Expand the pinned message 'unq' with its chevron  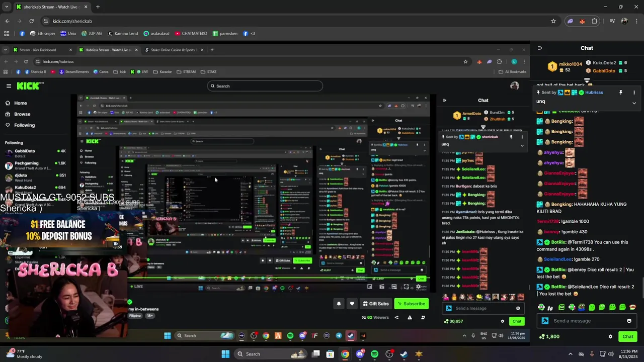pos(634,103)
